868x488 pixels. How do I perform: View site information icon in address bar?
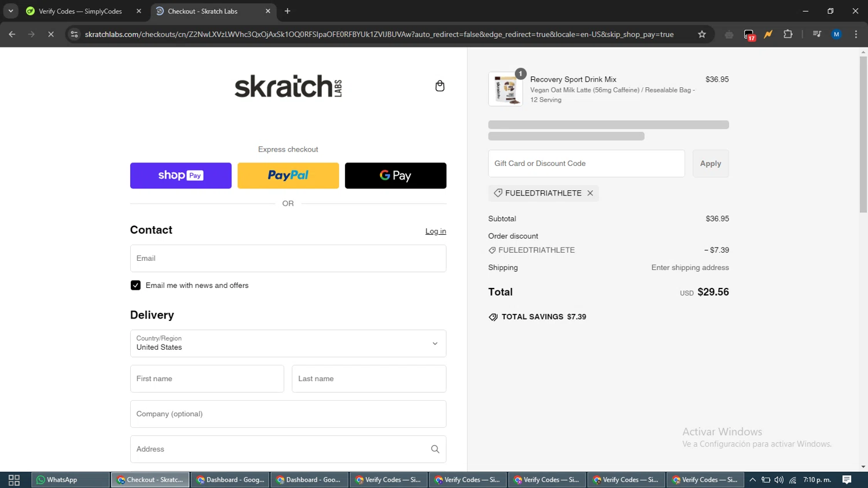74,34
